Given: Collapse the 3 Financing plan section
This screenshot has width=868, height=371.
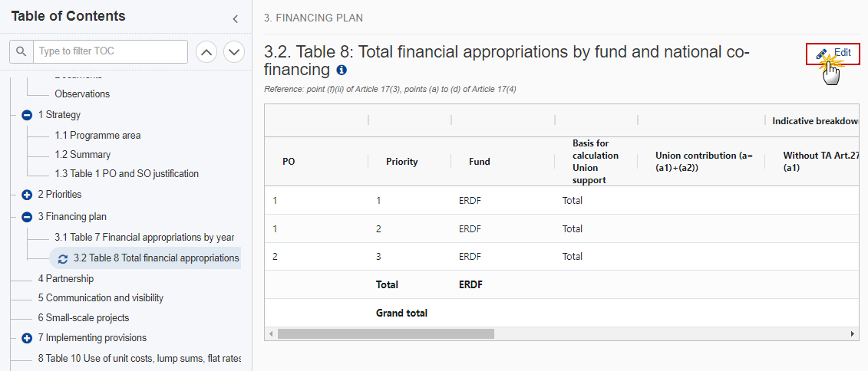Looking at the screenshot, I should (x=27, y=217).
